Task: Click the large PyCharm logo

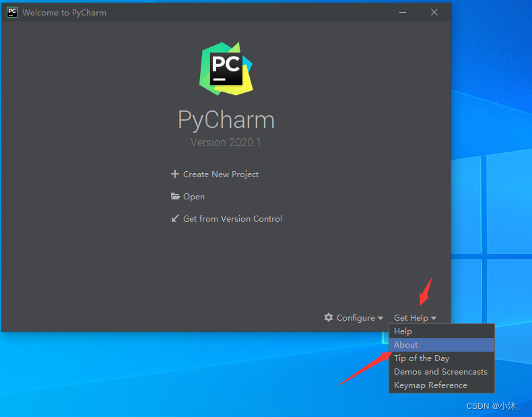Action: pos(226,69)
